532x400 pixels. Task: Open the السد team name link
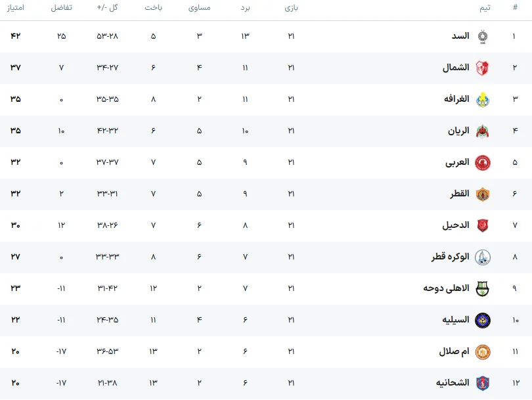coord(460,36)
